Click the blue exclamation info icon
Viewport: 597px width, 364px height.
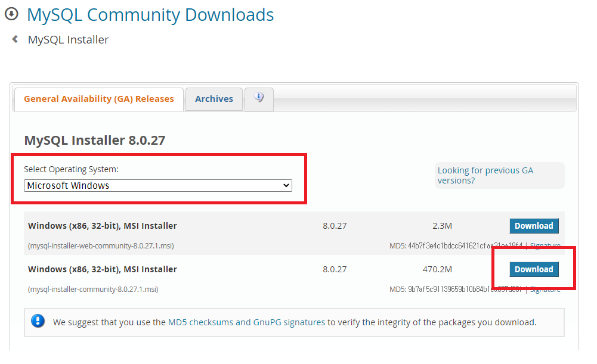tap(38, 321)
